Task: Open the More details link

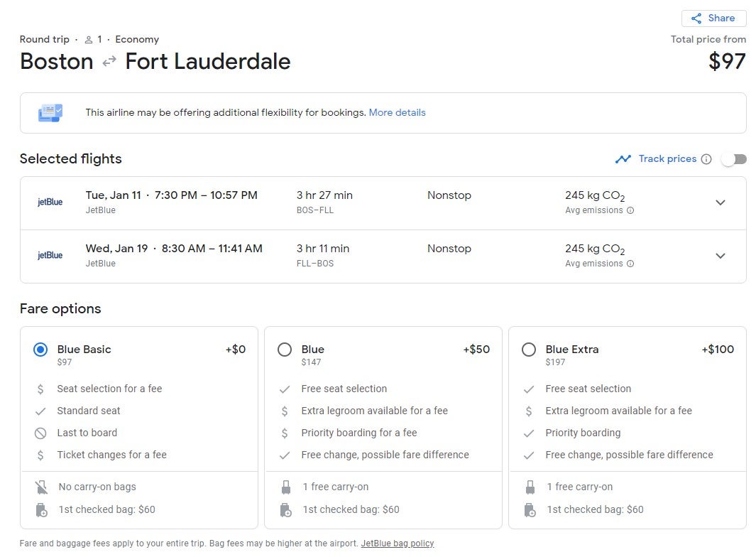Action: [397, 112]
